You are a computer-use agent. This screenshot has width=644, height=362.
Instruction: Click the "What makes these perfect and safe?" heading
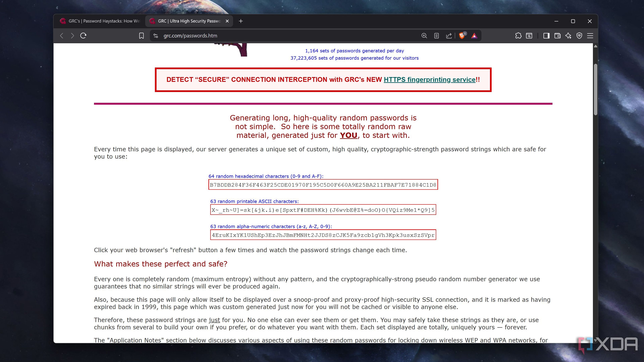pyautogui.click(x=160, y=264)
